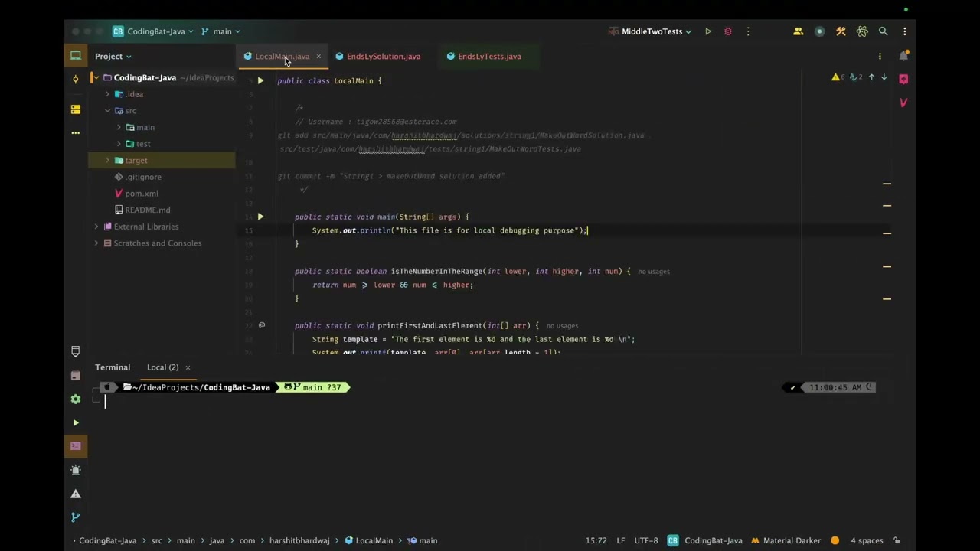
Task: Expand the test folder in tree
Action: click(x=119, y=144)
